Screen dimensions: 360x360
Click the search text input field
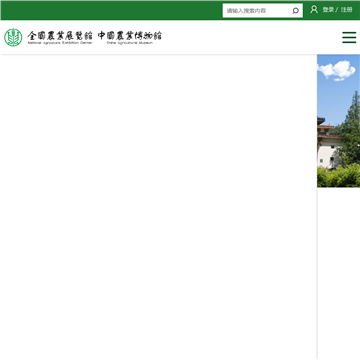256,11
